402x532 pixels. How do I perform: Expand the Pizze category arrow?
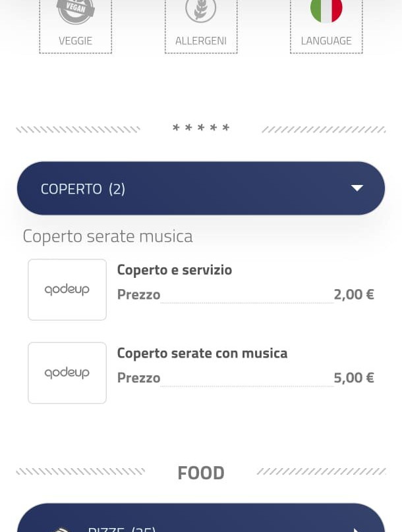(x=357, y=529)
